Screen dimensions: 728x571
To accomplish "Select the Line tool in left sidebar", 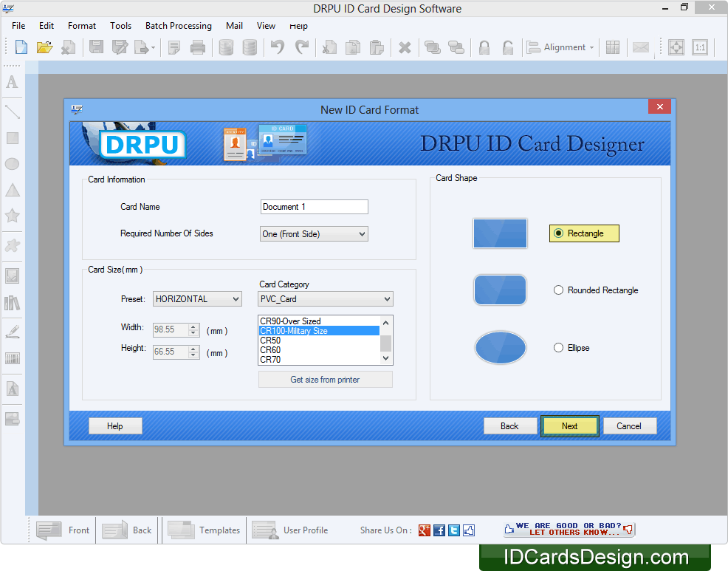I will 12,112.
